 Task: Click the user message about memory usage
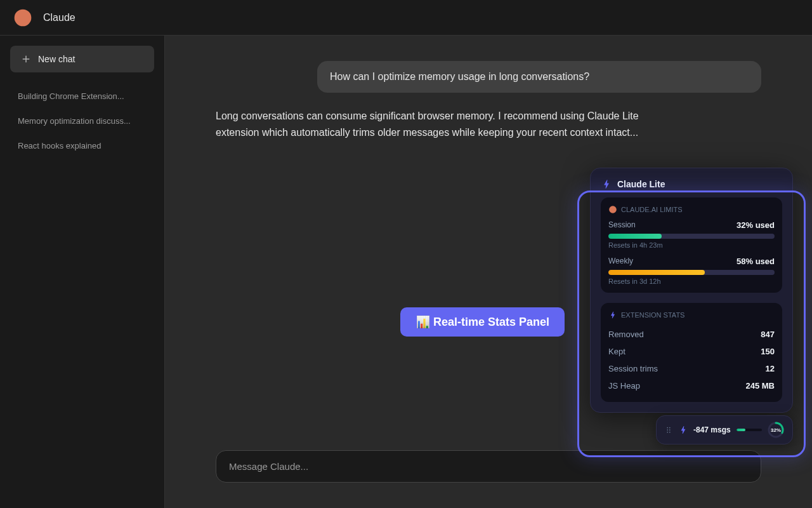click(x=539, y=77)
